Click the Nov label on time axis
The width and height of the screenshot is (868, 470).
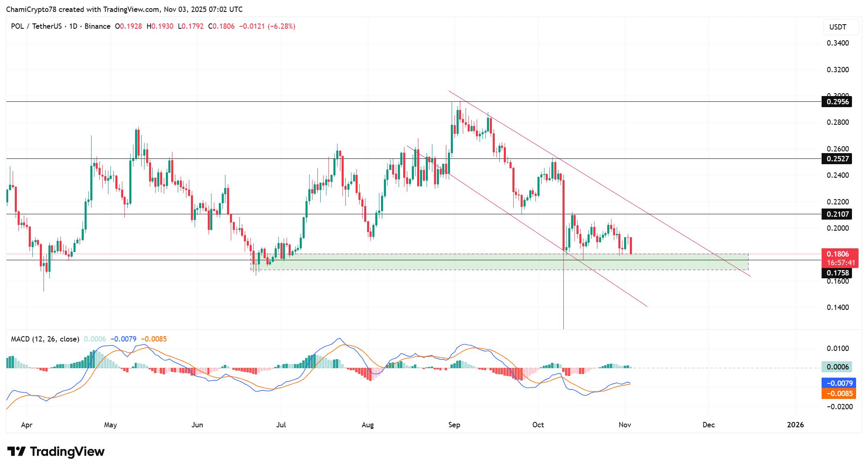625,425
